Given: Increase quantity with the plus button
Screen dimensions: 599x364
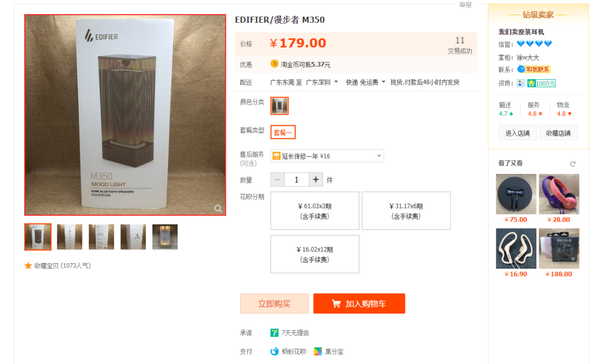Looking at the screenshot, I should pos(316,180).
